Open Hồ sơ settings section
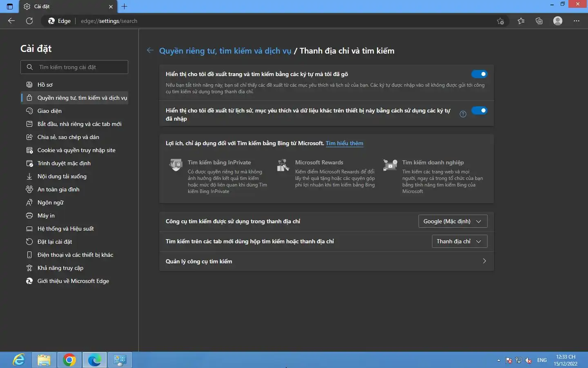 pos(74,85)
